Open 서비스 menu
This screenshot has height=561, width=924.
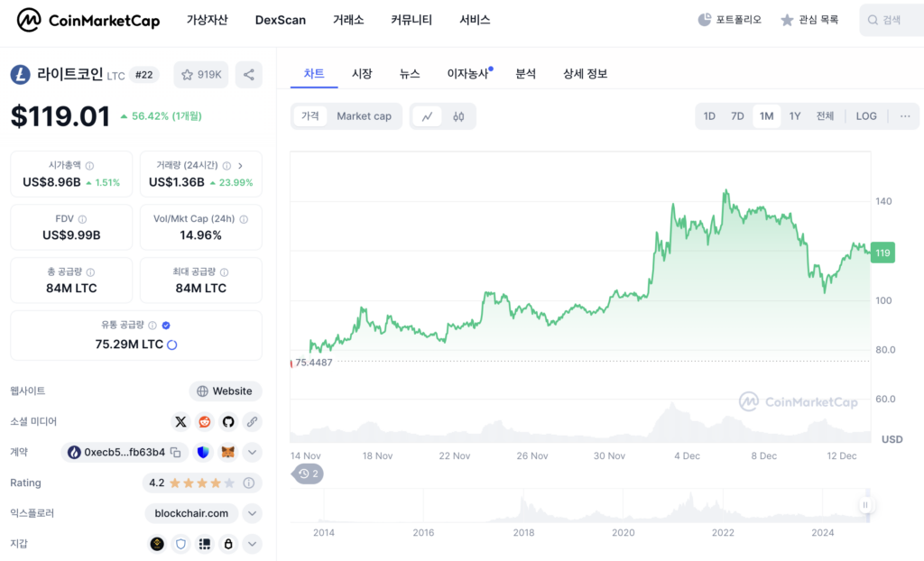[475, 20]
